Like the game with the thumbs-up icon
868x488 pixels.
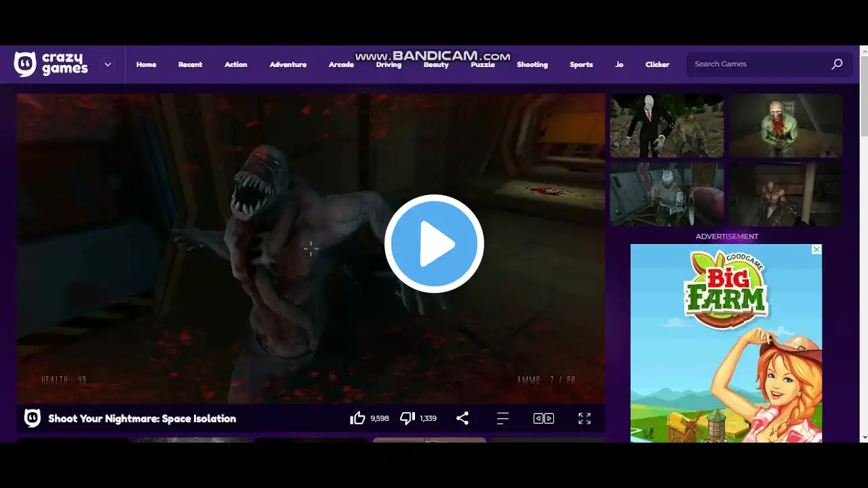click(x=357, y=418)
